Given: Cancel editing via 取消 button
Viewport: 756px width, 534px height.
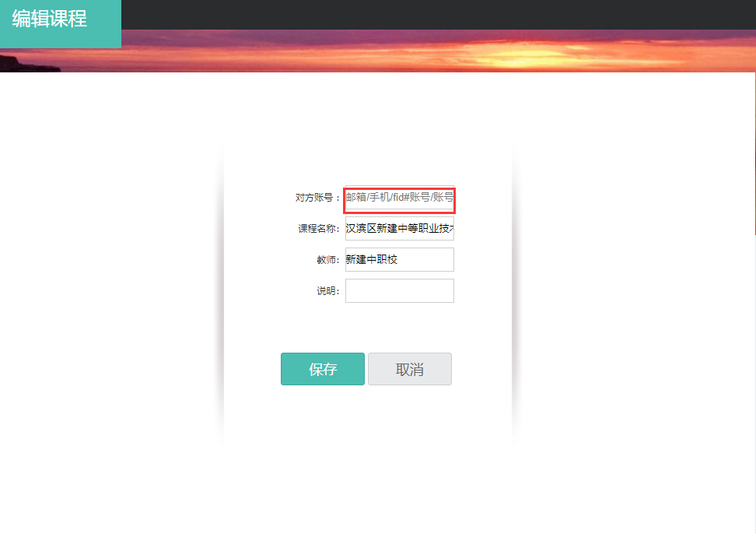Looking at the screenshot, I should tap(410, 369).
